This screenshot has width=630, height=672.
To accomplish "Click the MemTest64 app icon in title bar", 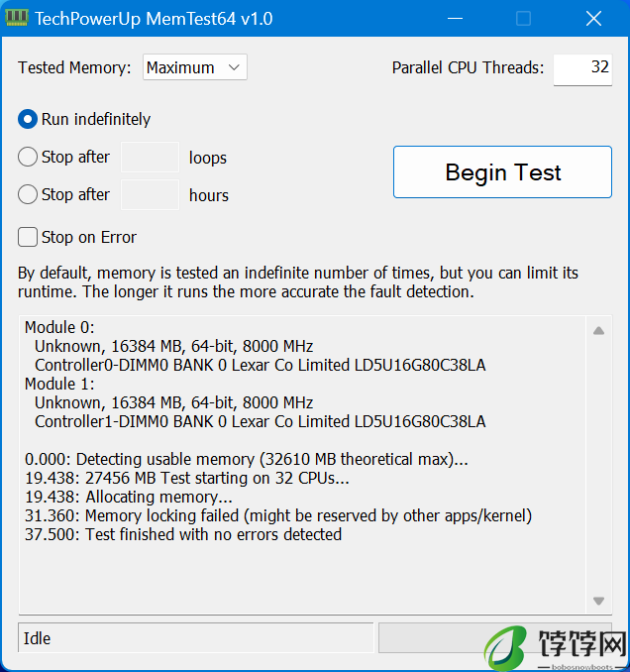I will click(17, 18).
